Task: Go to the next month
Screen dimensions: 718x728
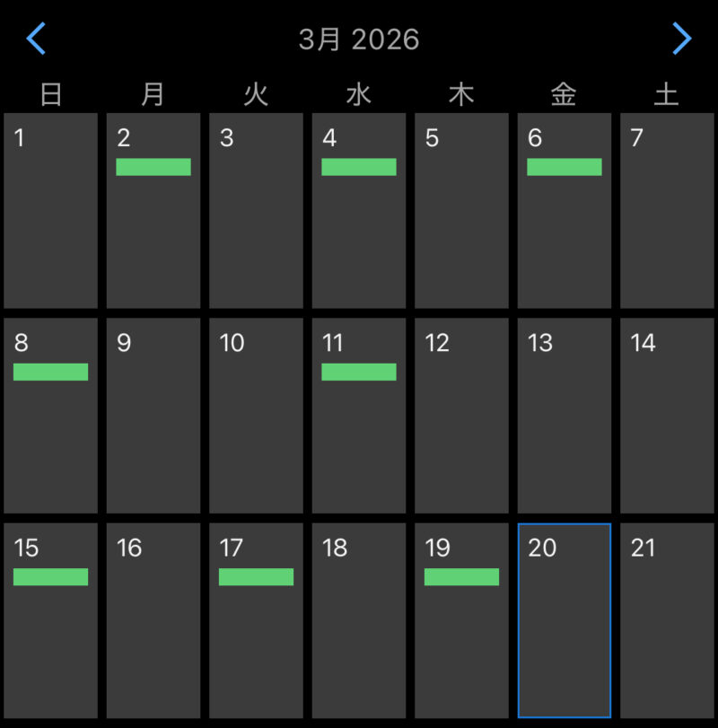Action: pyautogui.click(x=682, y=39)
